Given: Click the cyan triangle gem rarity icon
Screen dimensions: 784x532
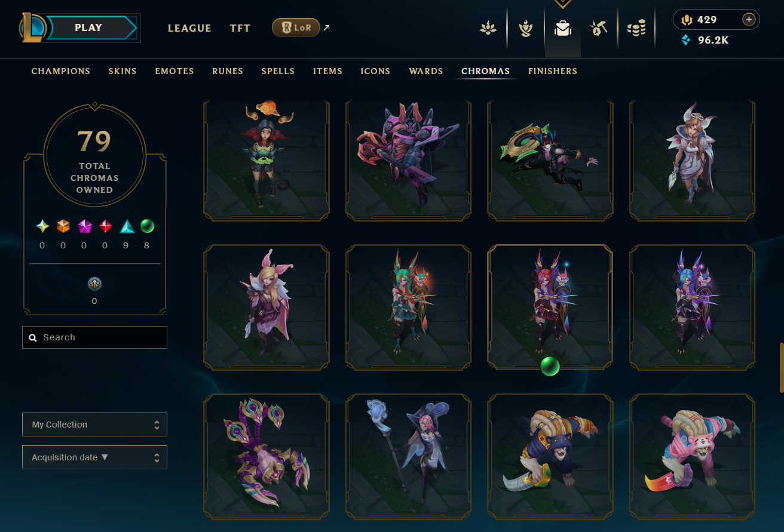Looking at the screenshot, I should (127, 226).
